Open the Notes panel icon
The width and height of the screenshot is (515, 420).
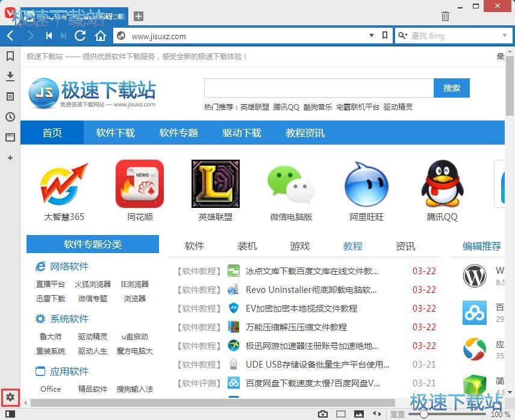click(x=10, y=96)
